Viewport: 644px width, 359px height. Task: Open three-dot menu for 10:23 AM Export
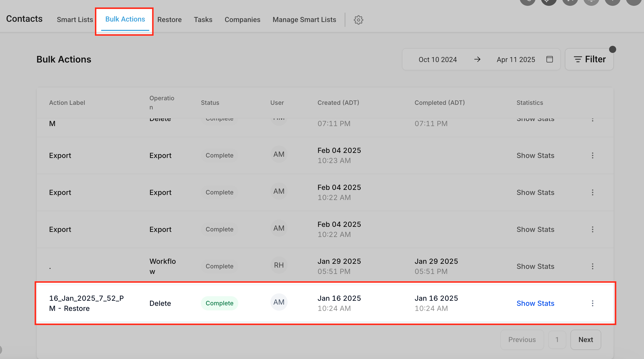tap(592, 155)
